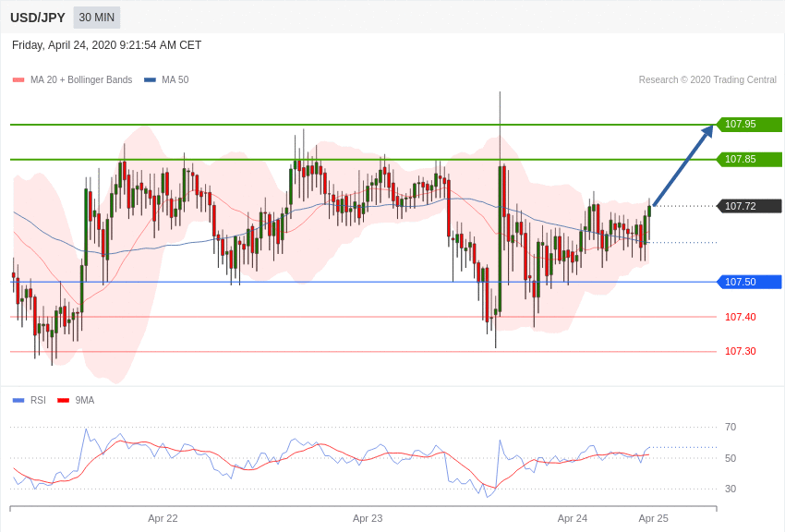785x532 pixels.
Task: Click the 'Apr 23' date axis label
Action: pos(368,518)
